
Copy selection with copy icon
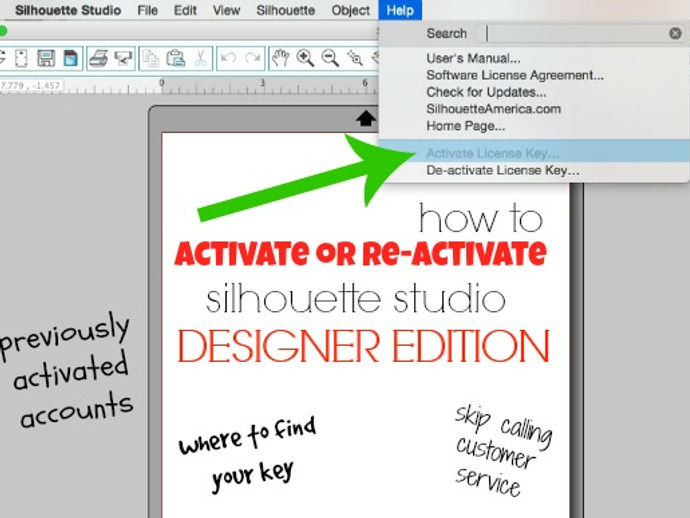coord(151,59)
